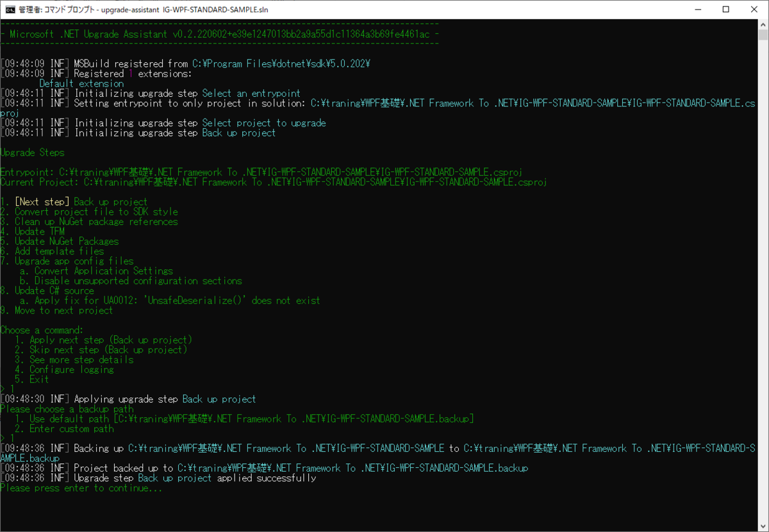Click the 'Please press enter to continue' line
This screenshot has width=769, height=532.
pyautogui.click(x=81, y=488)
